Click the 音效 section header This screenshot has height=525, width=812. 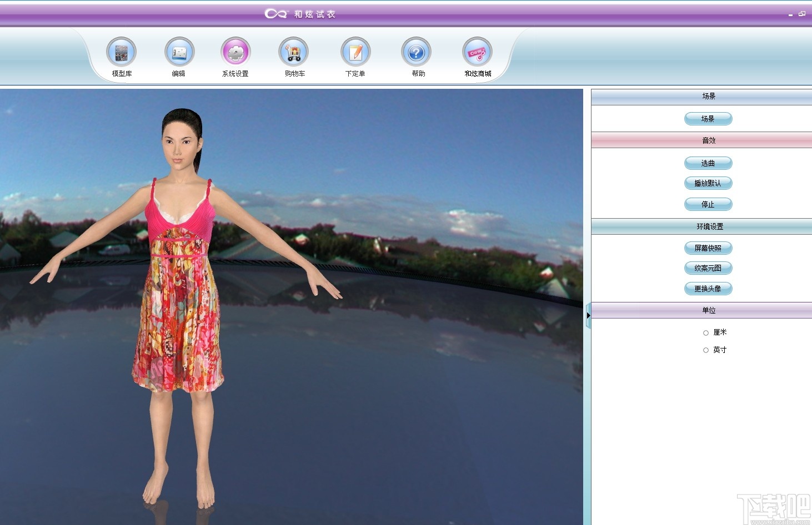click(708, 140)
